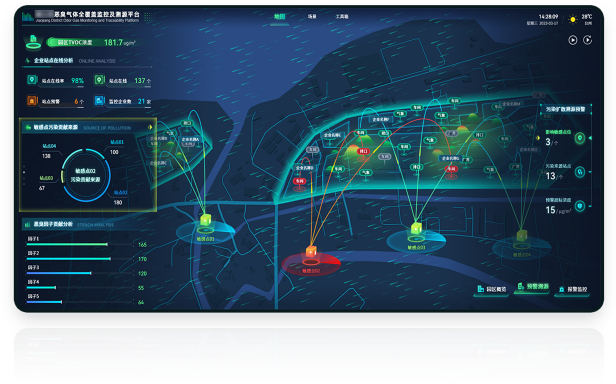616x384 pixels.
Task: Click the 报警监控 alarm monitoring button
Action: [573, 289]
